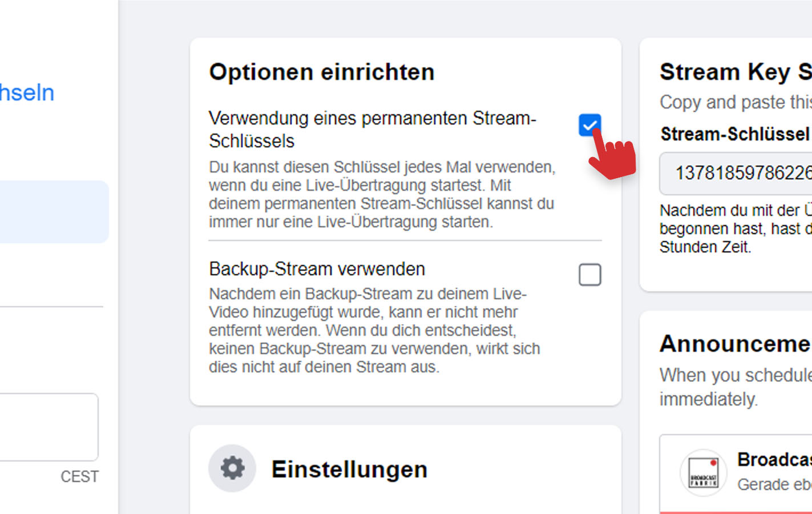The width and height of the screenshot is (812, 514).
Task: Enable the Backup-Stream verwenden checkbox
Action: [589, 275]
